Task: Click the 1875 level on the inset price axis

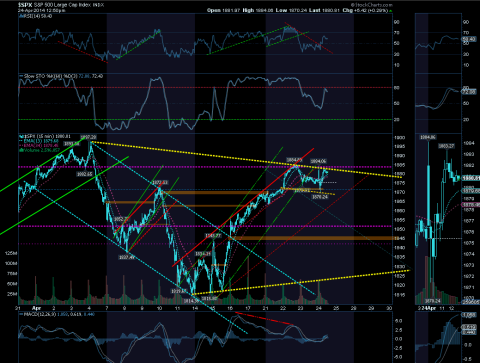Action: point(469,243)
